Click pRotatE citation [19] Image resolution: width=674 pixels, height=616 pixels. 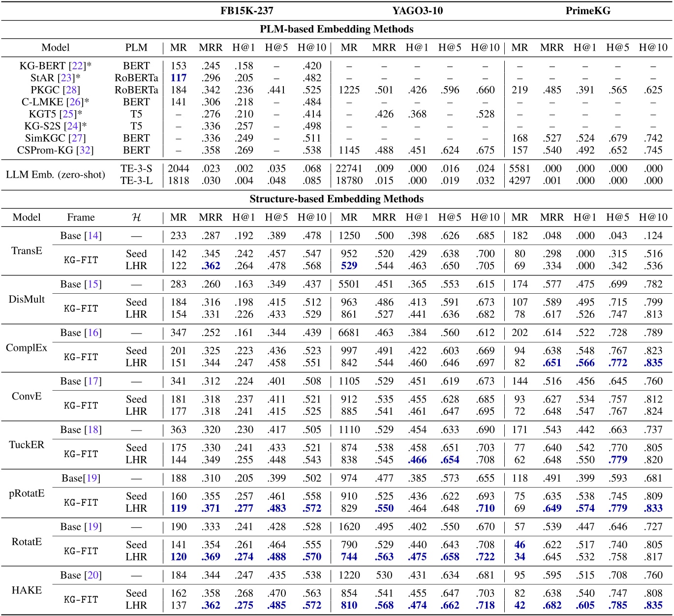point(91,478)
